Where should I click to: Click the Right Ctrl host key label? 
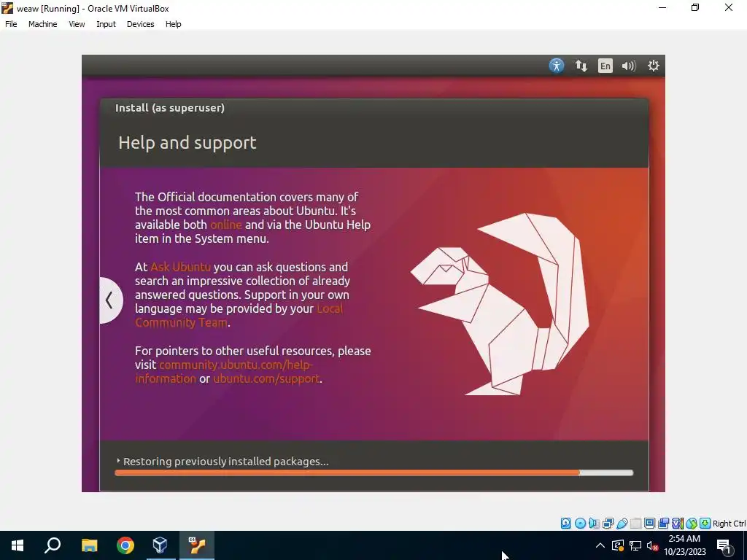coord(729,524)
